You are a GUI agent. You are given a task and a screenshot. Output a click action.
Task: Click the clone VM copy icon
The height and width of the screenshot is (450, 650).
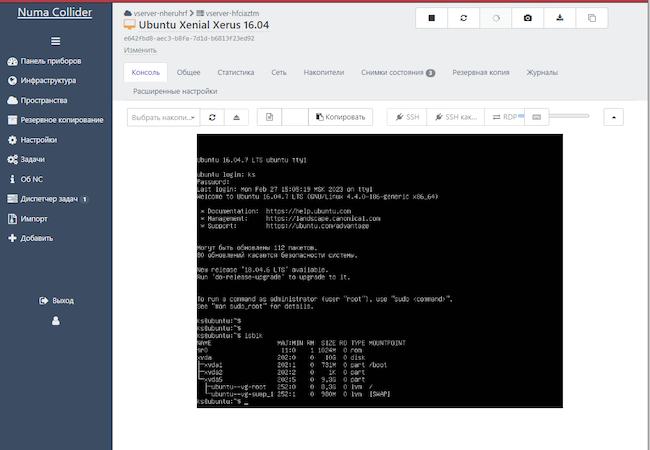[x=592, y=18]
